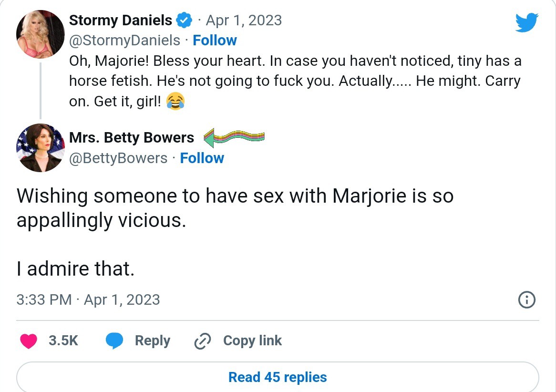This screenshot has width=556, height=392.
Task: Follow the @StormyDaniels account
Action: (x=215, y=41)
